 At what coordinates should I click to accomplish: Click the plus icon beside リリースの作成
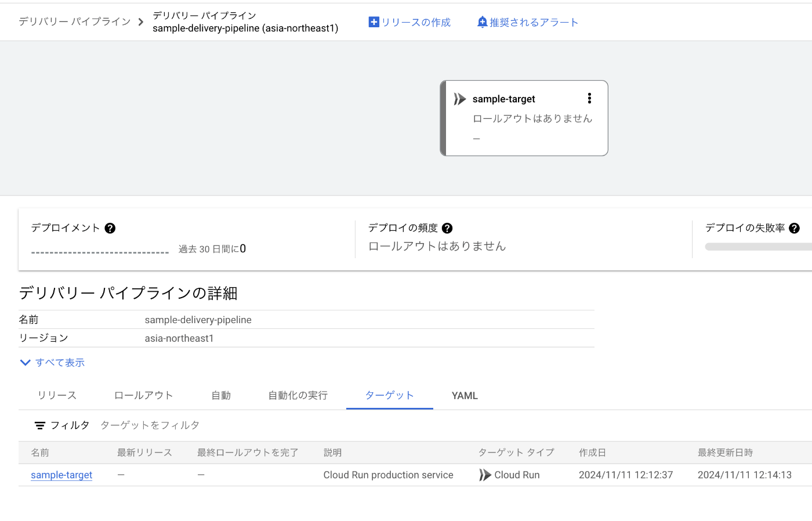tap(374, 22)
